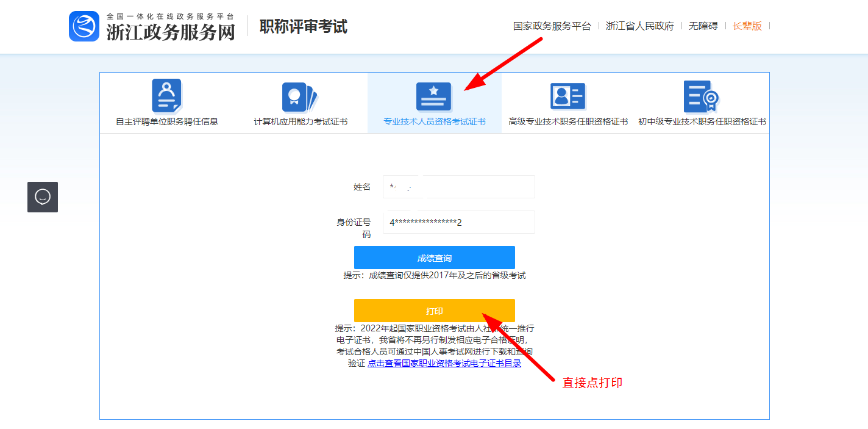Select the 计算机应用能力考试证书 tab label
This screenshot has width=868, height=429.
click(301, 121)
